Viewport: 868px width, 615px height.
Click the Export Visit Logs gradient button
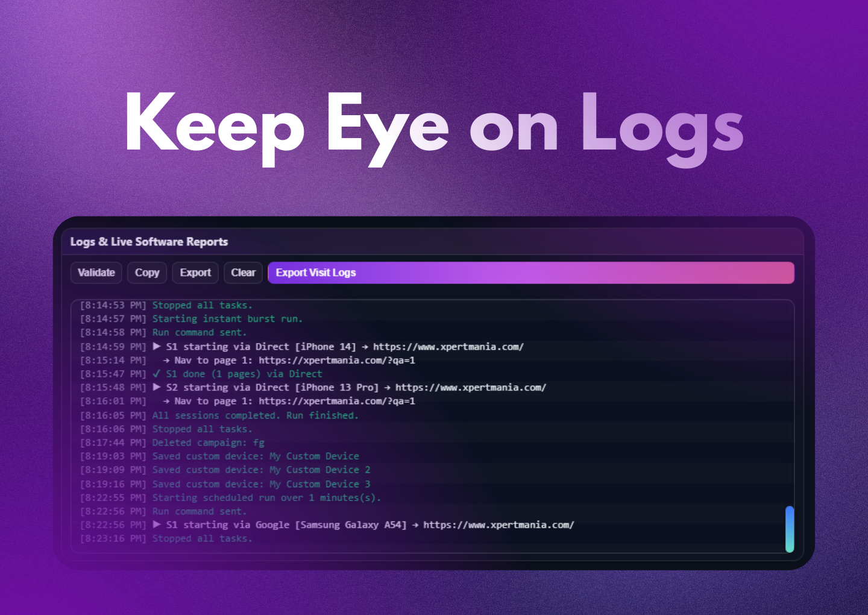click(x=531, y=273)
